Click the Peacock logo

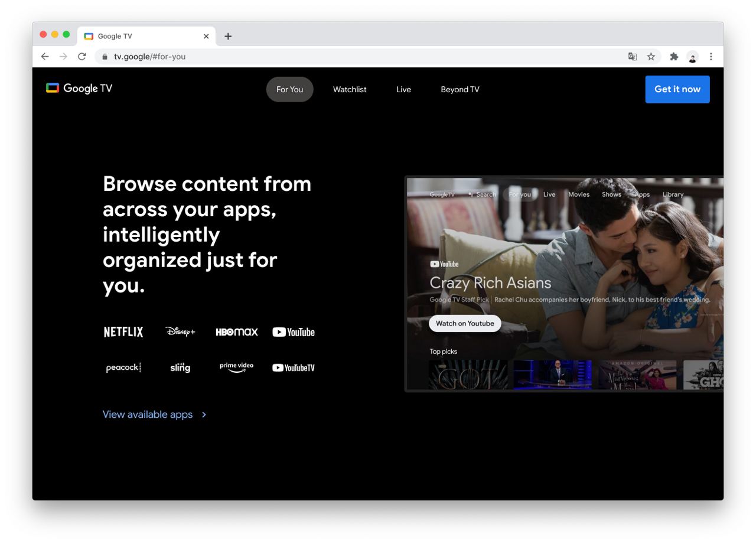point(123,368)
